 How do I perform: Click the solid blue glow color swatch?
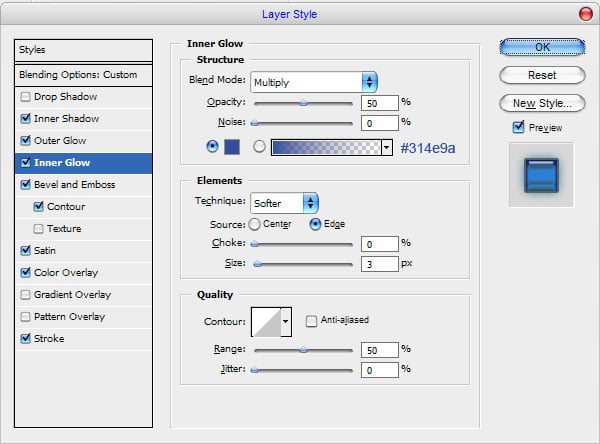click(x=233, y=147)
